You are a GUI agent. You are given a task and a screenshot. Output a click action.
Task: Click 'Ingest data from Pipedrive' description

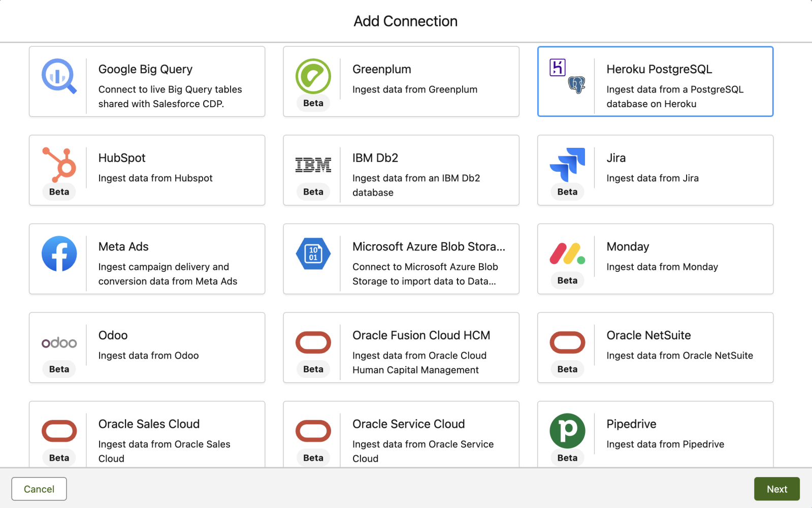(665, 444)
